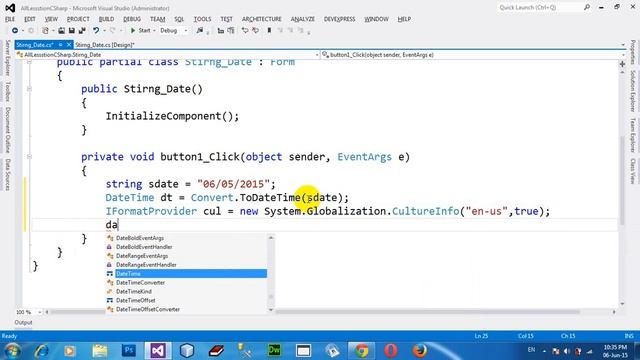This screenshot has width=640, height=360.
Task: Open the Output panel tab
Action: pos(23,322)
